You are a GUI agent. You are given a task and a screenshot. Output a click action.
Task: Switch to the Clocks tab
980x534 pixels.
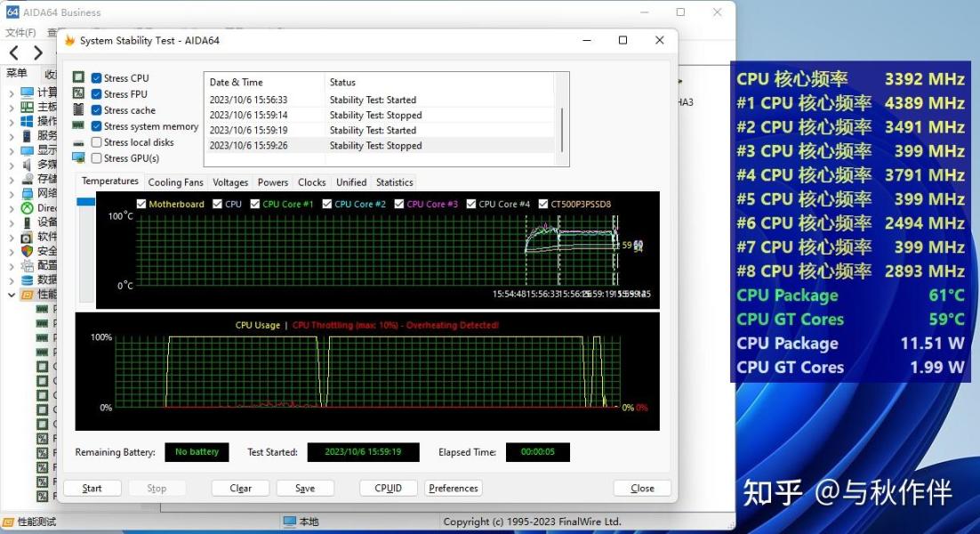pyautogui.click(x=312, y=182)
